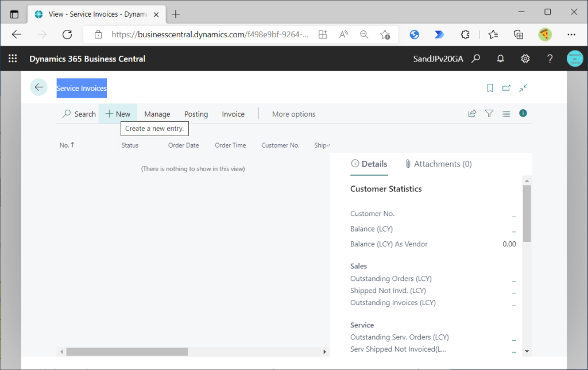Open the Manage menu
This screenshot has height=370, width=588.
tap(157, 114)
